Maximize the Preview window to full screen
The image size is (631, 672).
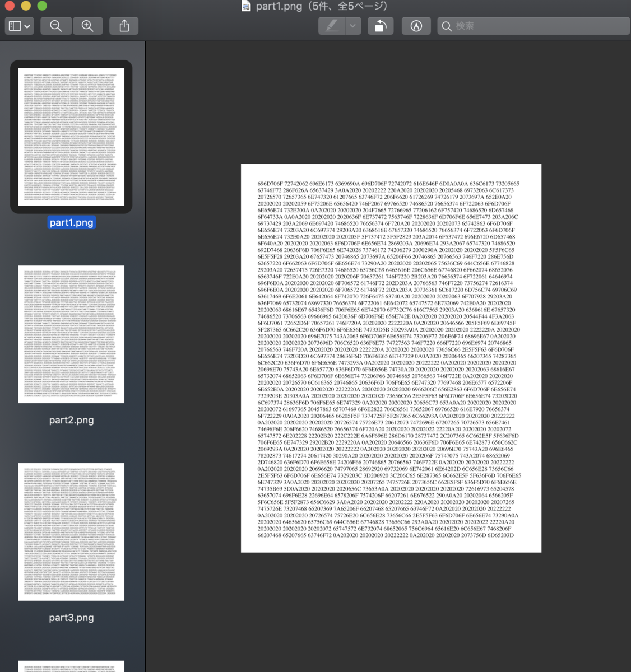point(42,6)
